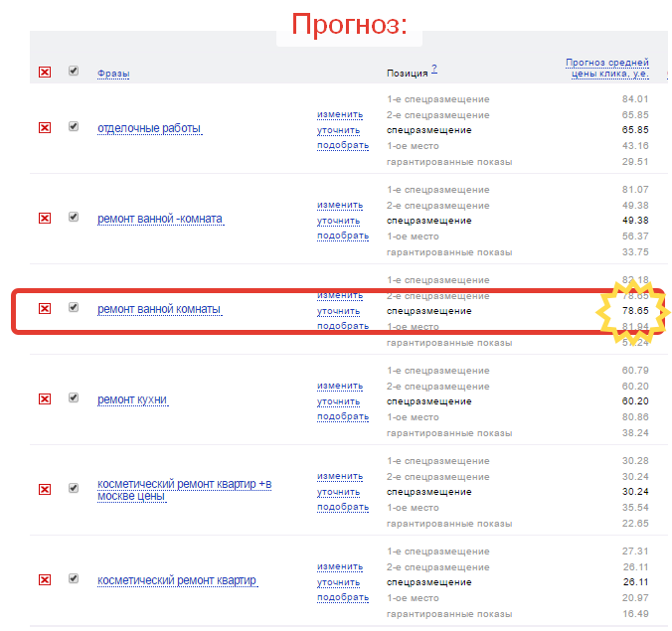Select the bold price value 60.20
The image size is (672, 631).
pyautogui.click(x=635, y=401)
